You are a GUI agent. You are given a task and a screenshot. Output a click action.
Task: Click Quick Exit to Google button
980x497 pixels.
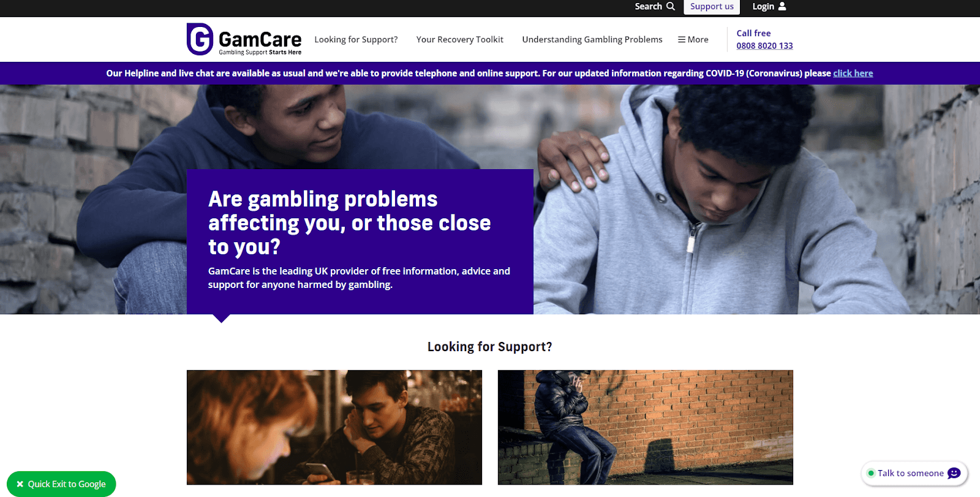(x=61, y=484)
